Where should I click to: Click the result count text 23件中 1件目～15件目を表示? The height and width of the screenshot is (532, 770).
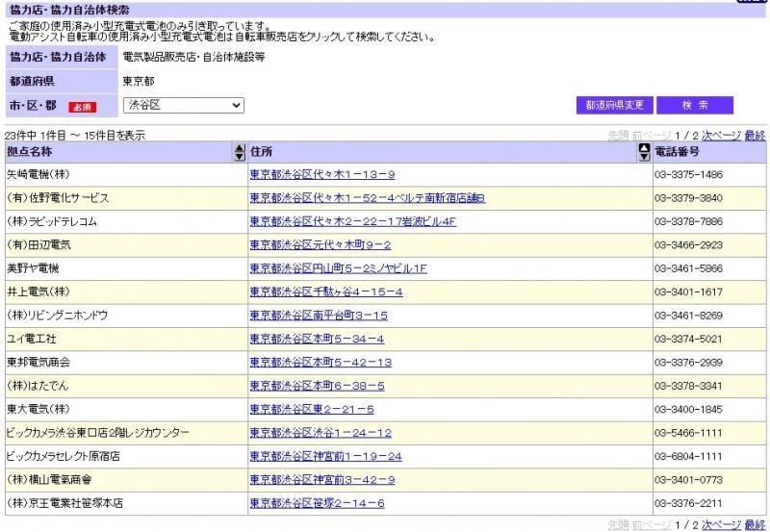pos(75,136)
